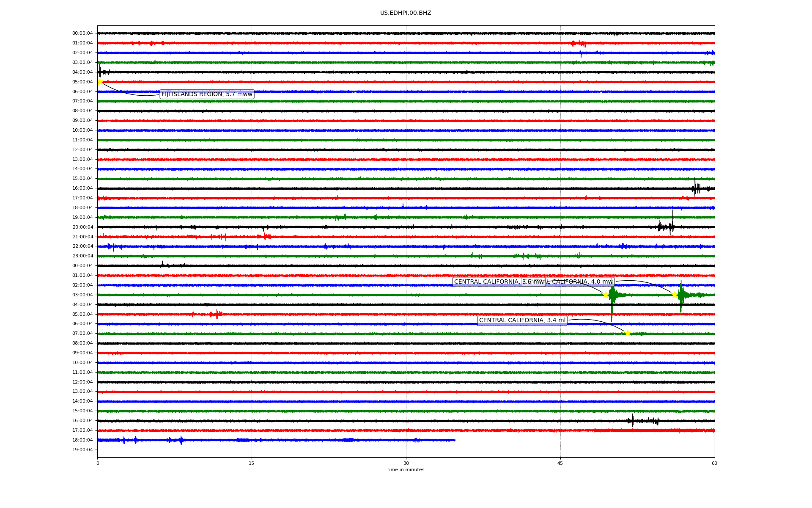Click the 'time in minutes' axis label
This screenshot has height=508, width=812.
pyautogui.click(x=405, y=470)
